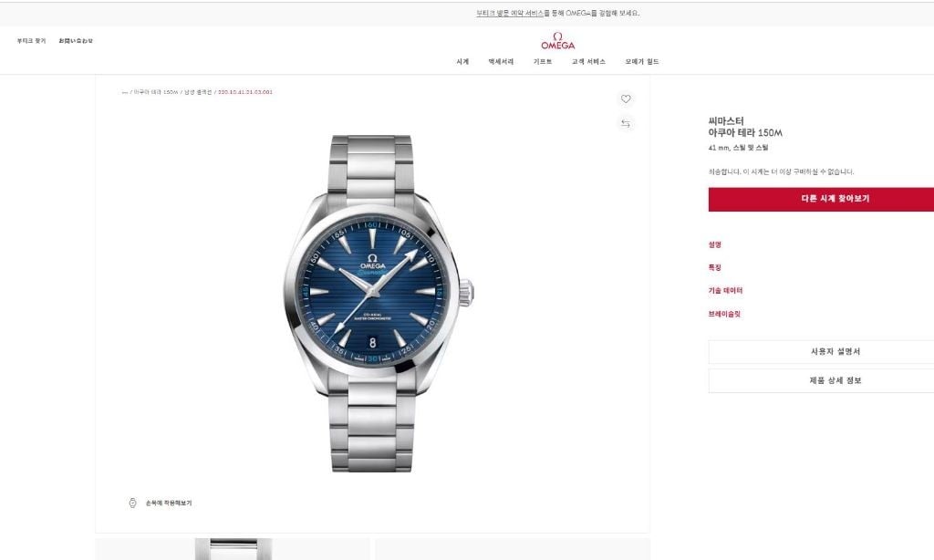Screen dimensions: 934x560
Task: Click the red 다른 시계 찾아보기 button
Action: pyautogui.click(x=821, y=199)
